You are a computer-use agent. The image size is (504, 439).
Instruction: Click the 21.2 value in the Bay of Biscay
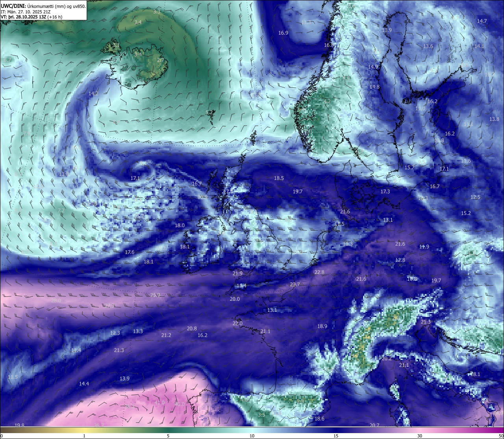tap(166, 335)
